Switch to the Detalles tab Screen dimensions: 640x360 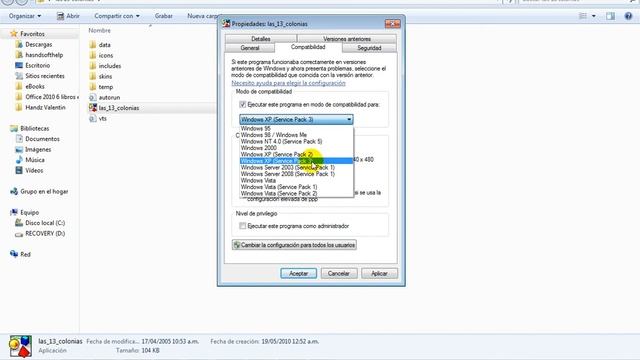pos(261,39)
